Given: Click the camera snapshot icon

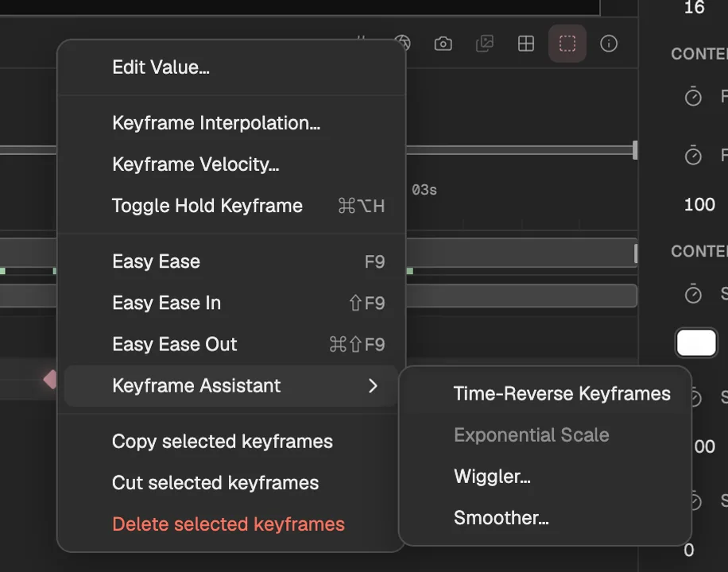Looking at the screenshot, I should tap(443, 44).
